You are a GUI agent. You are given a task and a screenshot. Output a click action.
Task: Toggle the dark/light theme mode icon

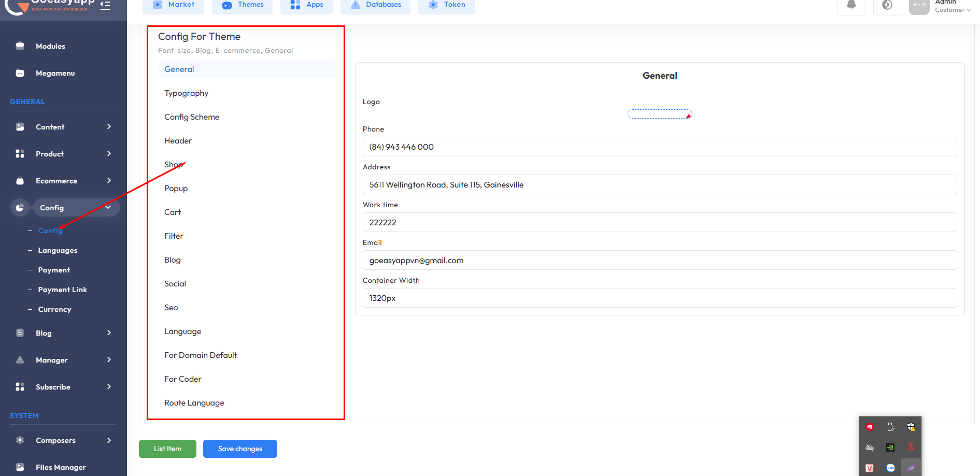click(x=887, y=5)
